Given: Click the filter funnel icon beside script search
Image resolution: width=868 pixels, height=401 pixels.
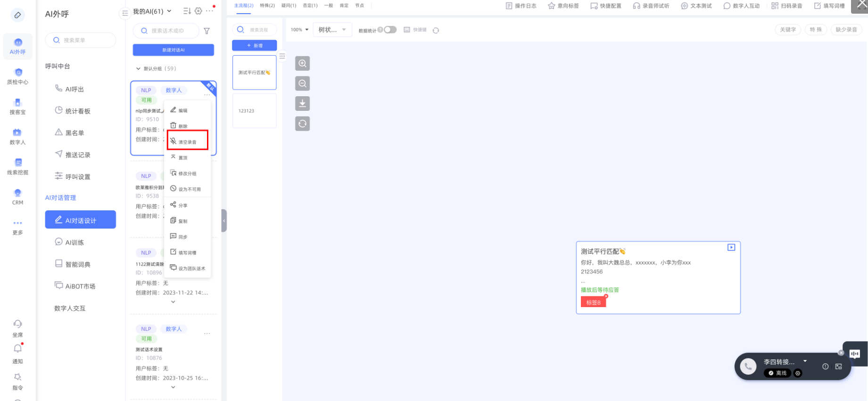Looking at the screenshot, I should point(207,31).
